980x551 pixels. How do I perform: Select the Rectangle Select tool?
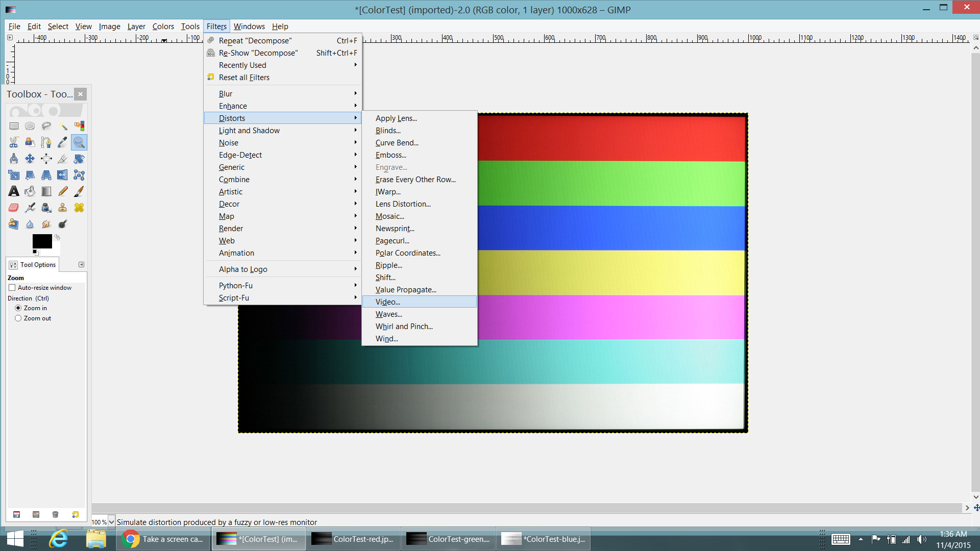click(14, 126)
